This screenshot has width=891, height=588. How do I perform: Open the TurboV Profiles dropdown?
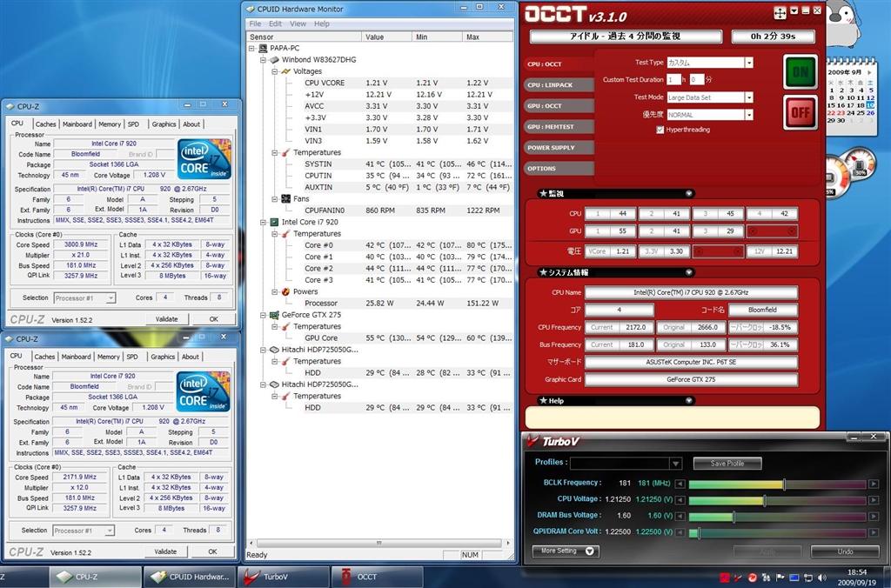(675, 464)
